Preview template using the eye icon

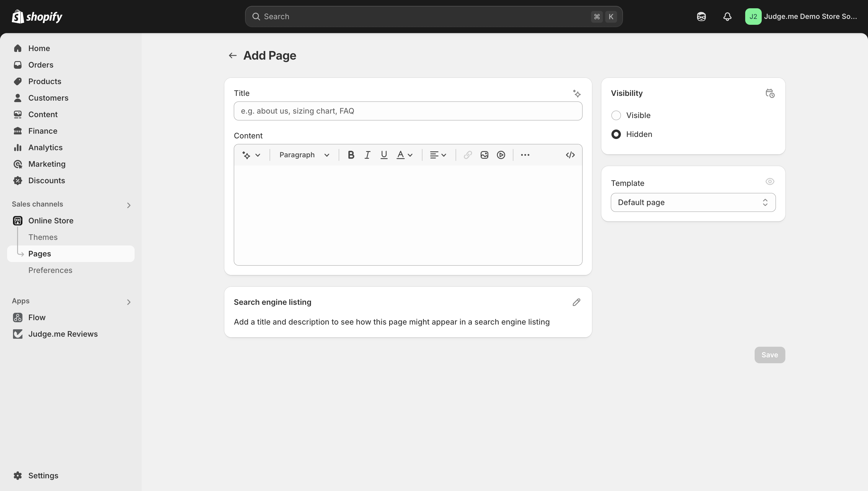click(x=770, y=182)
